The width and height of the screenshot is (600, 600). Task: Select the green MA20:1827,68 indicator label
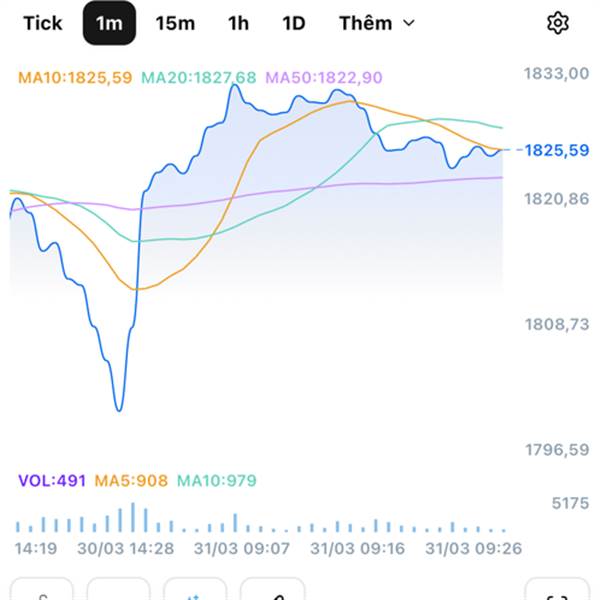tap(198, 77)
